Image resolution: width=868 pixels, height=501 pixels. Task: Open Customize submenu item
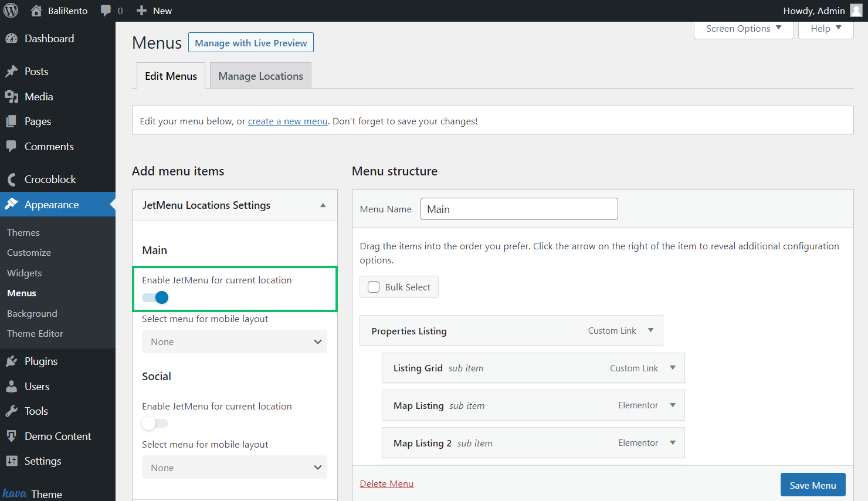29,252
